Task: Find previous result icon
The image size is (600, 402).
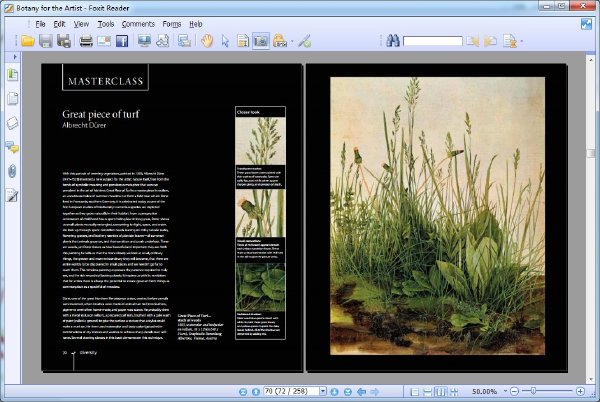Action: 472,41
